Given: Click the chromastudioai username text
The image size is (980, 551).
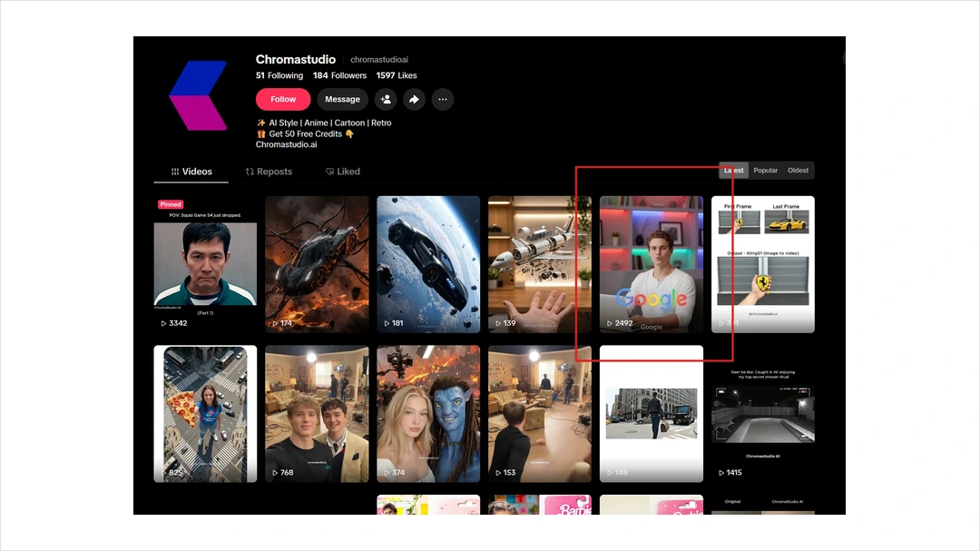Looking at the screenshot, I should (378, 60).
